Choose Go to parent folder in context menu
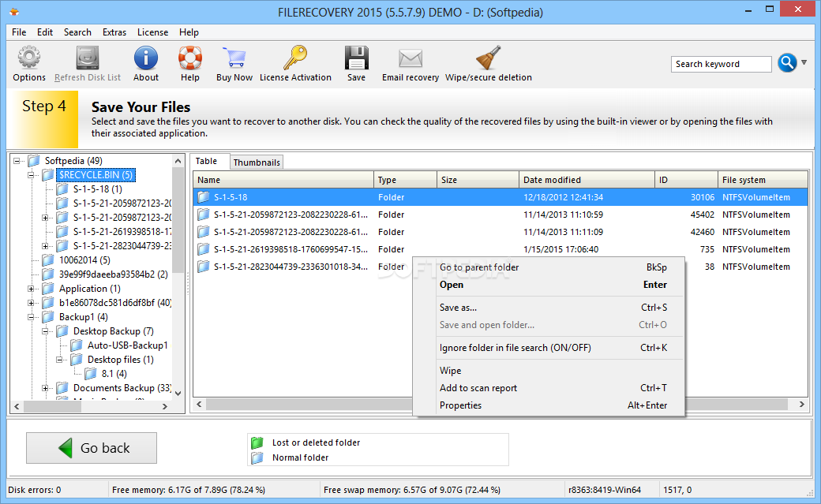This screenshot has height=504, width=821. coord(548,267)
